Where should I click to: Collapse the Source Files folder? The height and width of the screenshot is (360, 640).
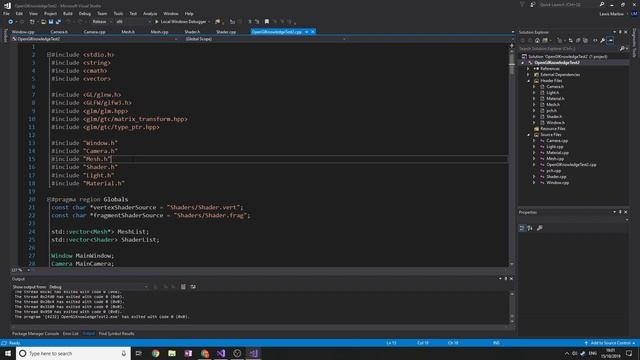click(x=528, y=135)
